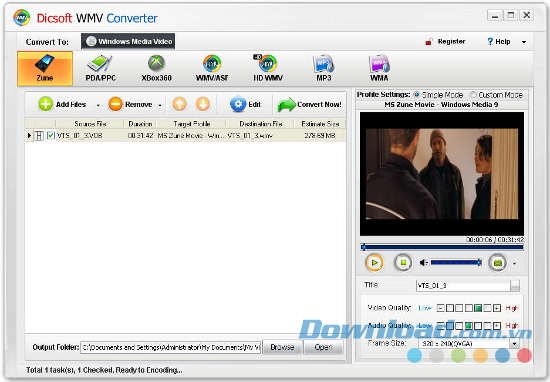Increase Video Quality with plus box
Viewport: 550px width, 382px height.
pyautogui.click(x=497, y=308)
